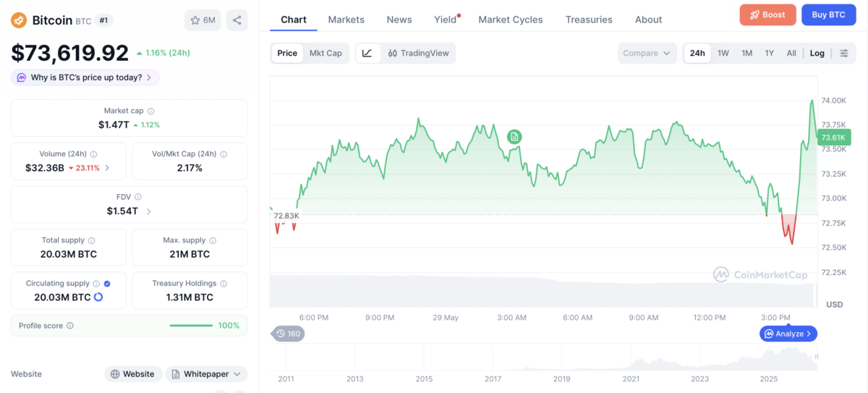The image size is (868, 393).
Task: Click the Profile score progress bar
Action: tap(191, 326)
